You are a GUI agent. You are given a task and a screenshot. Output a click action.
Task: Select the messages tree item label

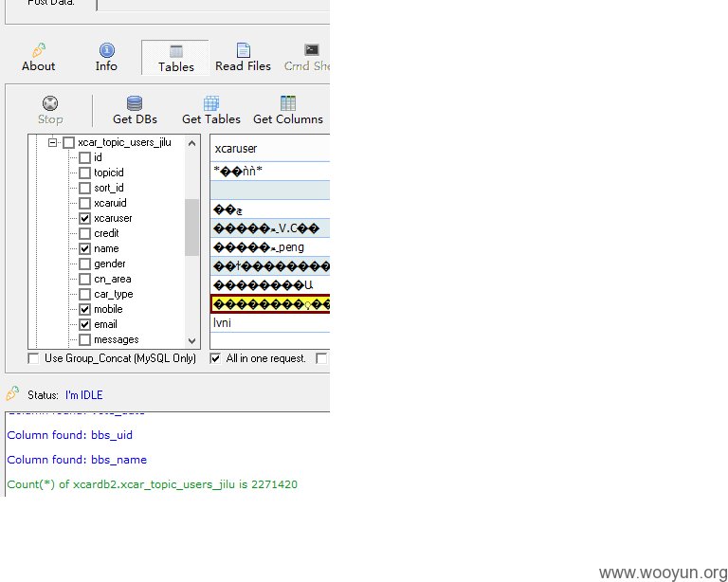pos(116,339)
